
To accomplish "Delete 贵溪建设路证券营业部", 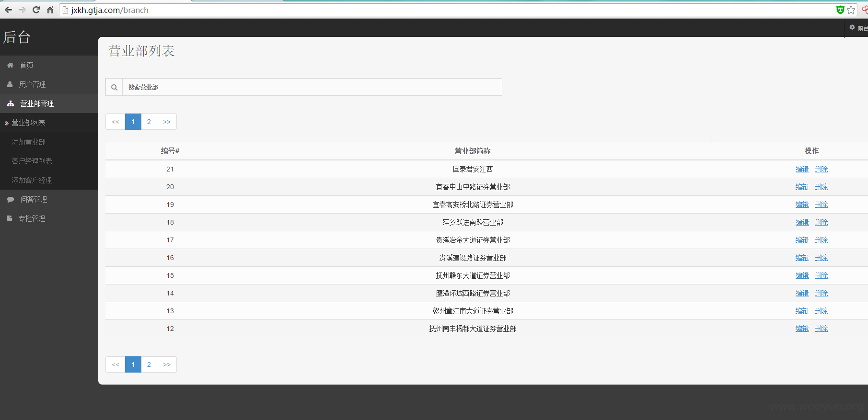I will tap(822, 258).
